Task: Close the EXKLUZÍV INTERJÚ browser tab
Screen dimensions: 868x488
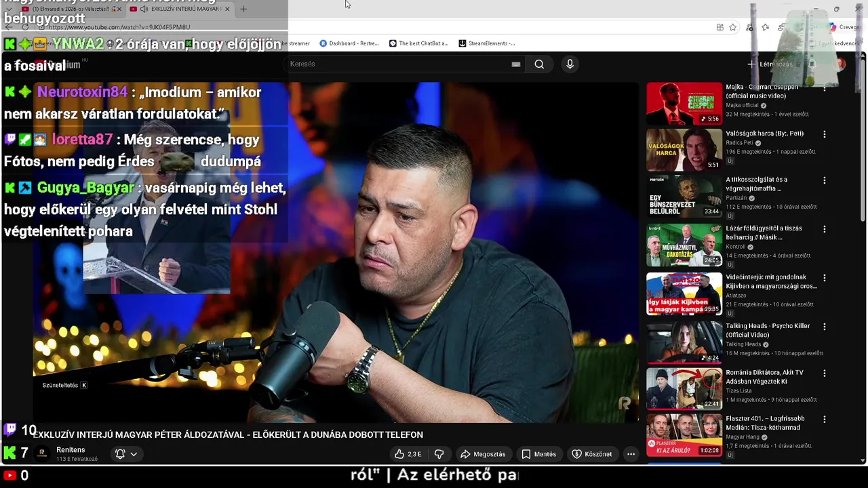Action: pos(227,9)
